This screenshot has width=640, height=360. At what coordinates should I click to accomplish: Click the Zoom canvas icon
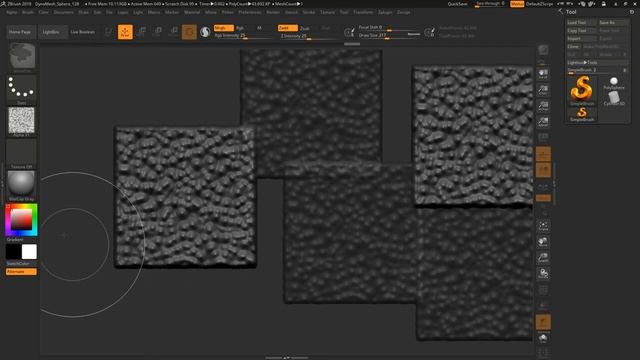[543, 90]
